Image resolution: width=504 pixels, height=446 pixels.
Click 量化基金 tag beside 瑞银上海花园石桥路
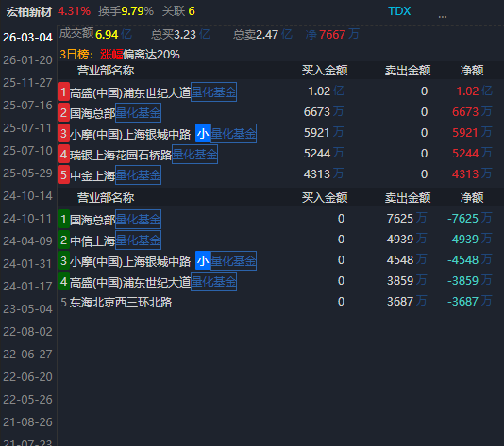[x=194, y=154]
